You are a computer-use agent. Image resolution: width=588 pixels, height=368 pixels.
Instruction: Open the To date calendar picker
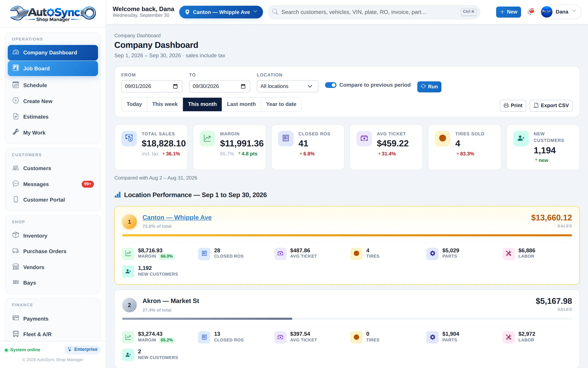(243, 86)
